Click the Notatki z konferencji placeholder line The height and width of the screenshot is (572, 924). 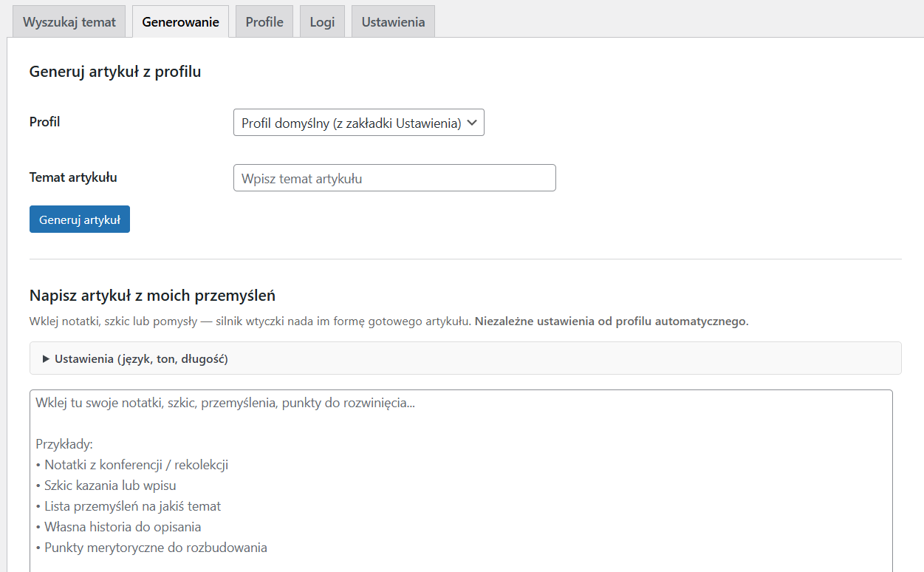[136, 465]
